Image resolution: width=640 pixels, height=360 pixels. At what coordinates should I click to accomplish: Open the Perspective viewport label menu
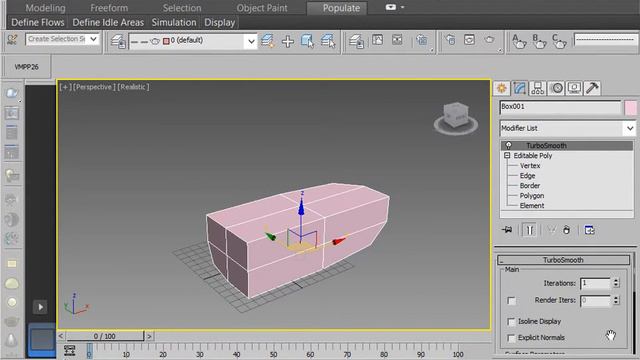pos(93,87)
